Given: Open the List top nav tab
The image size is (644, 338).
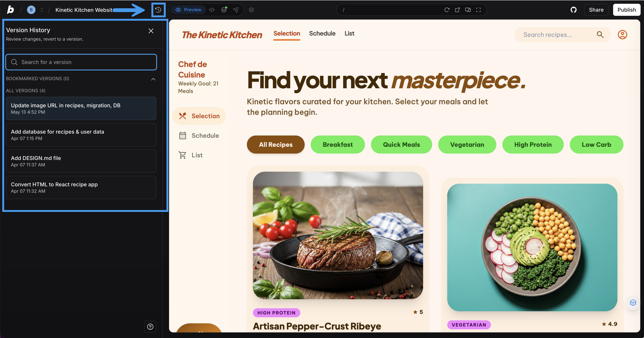Looking at the screenshot, I should pyautogui.click(x=349, y=33).
